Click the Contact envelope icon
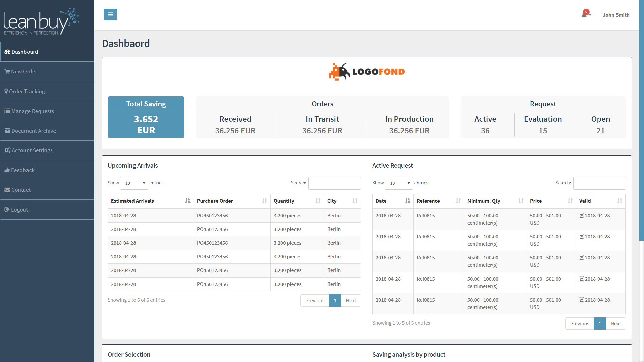Image resolution: width=644 pixels, height=362 pixels. (x=7, y=190)
